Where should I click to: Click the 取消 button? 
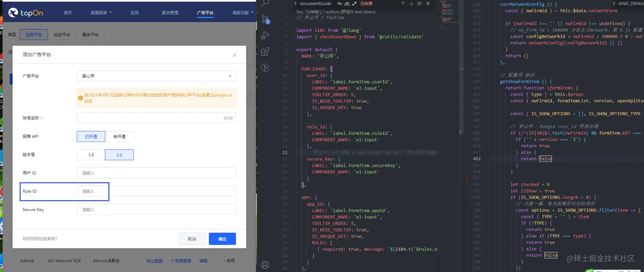point(192,239)
